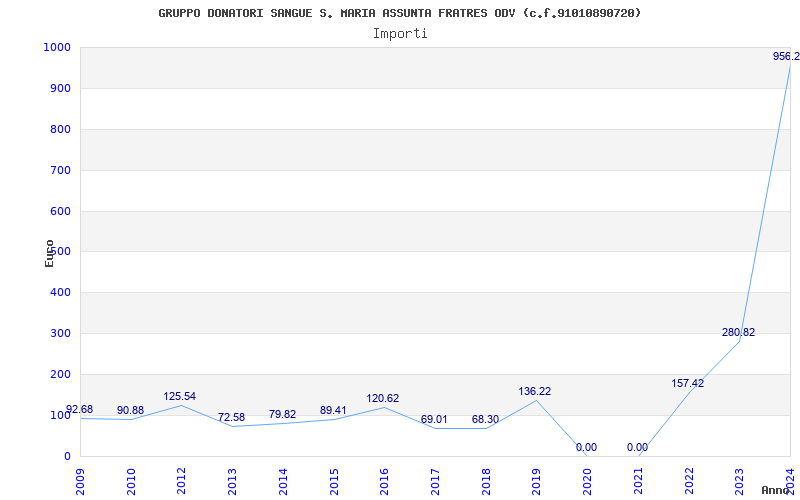Click the 2012 x-axis year label
Screen dimensions: 800x500
pos(181,480)
